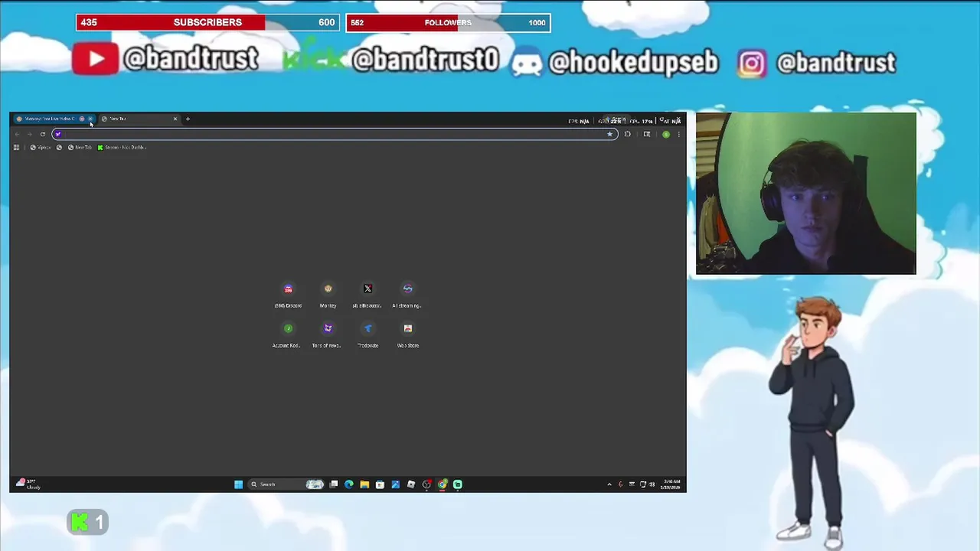Open the Roblox icon on the taskbar

tap(411, 484)
